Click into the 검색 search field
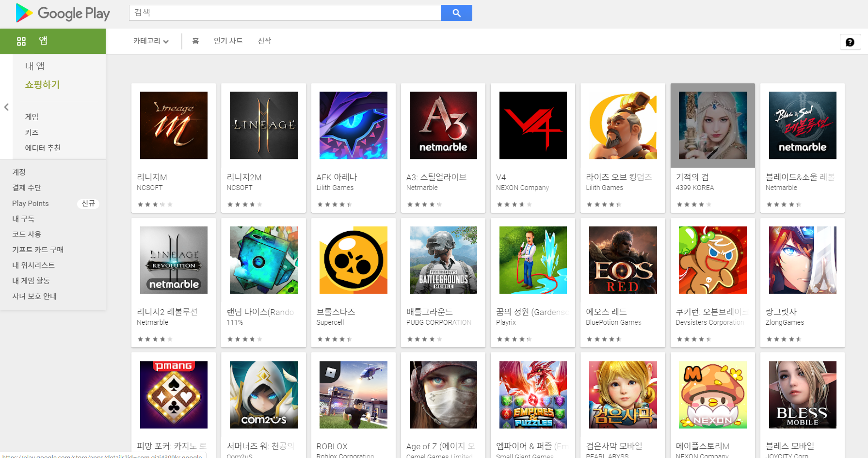 [x=285, y=13]
